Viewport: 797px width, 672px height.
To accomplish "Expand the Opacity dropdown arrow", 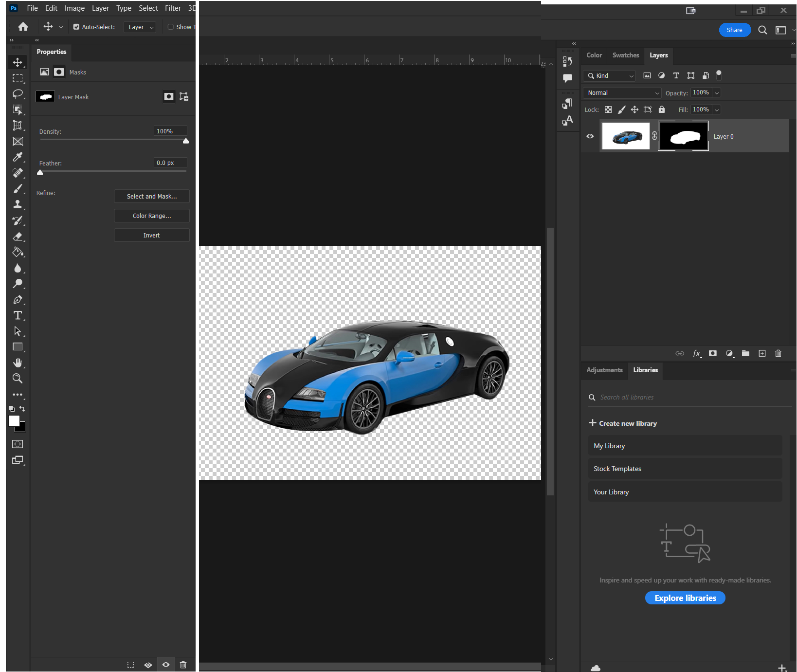I will tap(717, 92).
